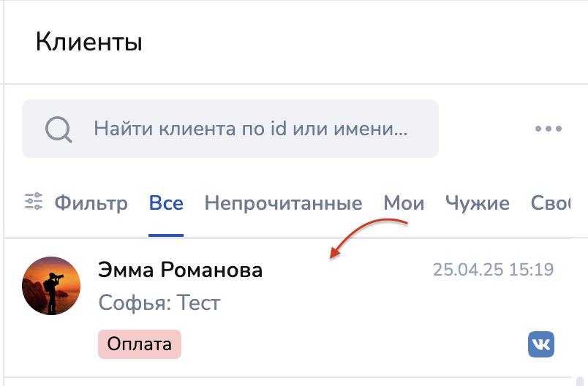Image resolution: width=588 pixels, height=386 pixels.
Task: Switch to the Все tab
Action: click(x=166, y=203)
